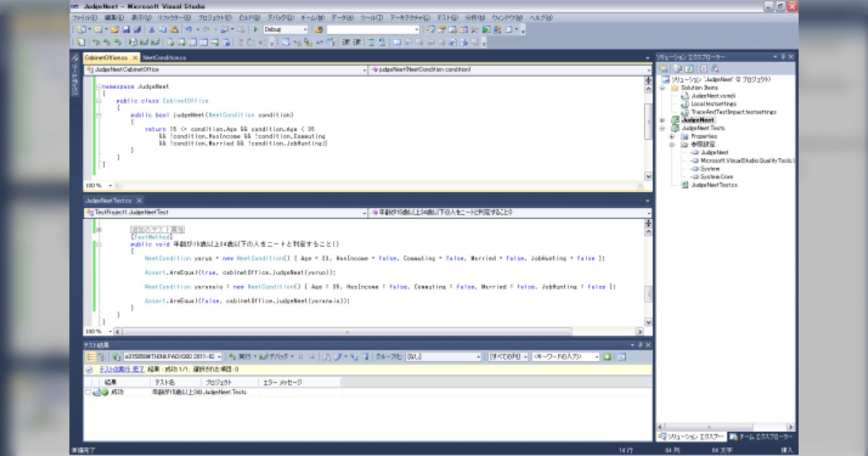Click the Cut scissors toolbar icon
This screenshot has width=868, height=456.
click(152, 30)
